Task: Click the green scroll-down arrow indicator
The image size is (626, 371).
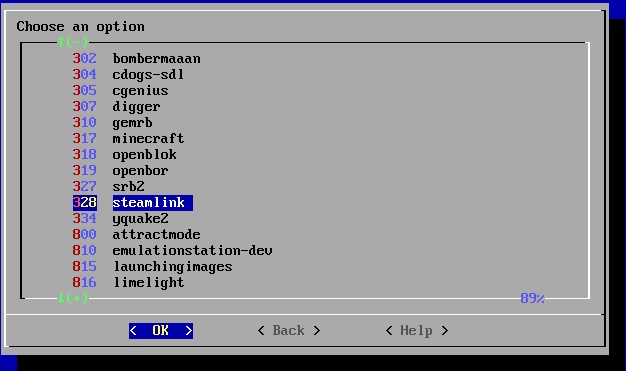Action: pos(73,298)
